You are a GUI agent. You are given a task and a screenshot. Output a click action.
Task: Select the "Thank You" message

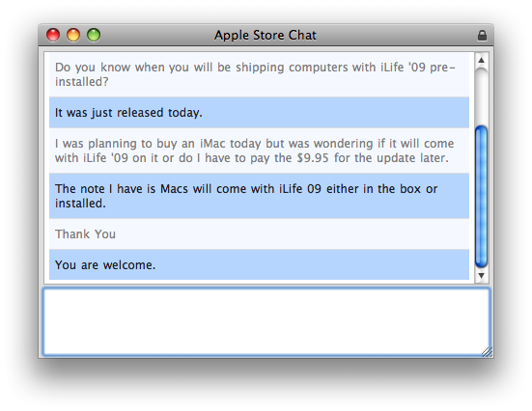tap(259, 234)
